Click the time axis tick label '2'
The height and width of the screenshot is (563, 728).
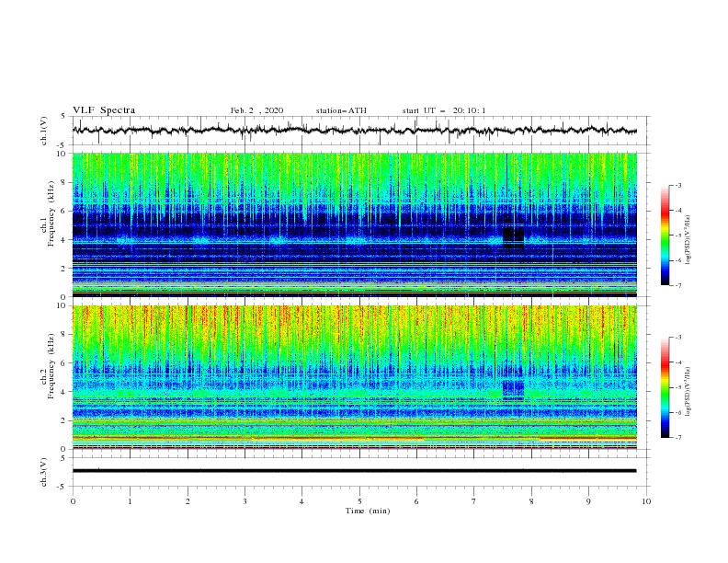point(188,501)
